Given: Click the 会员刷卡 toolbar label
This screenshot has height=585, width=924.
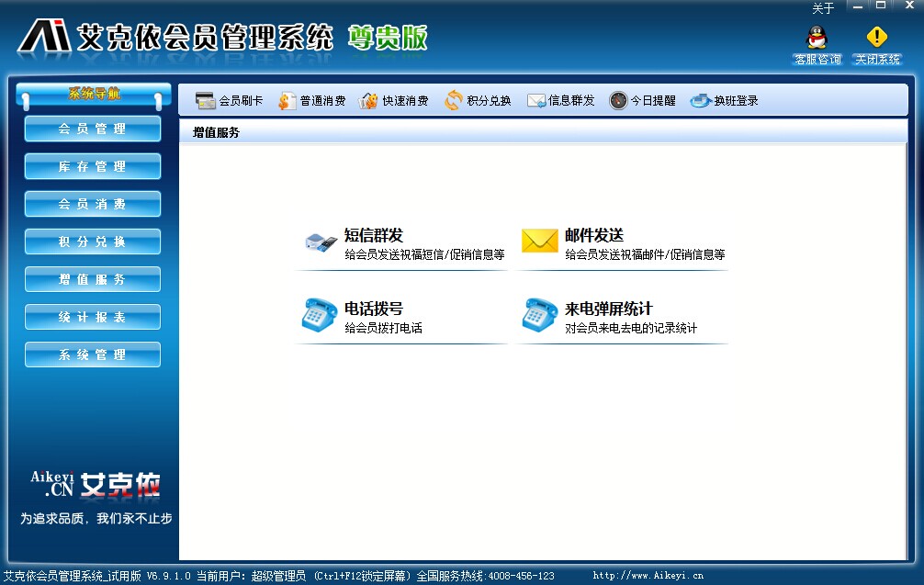Looking at the screenshot, I should coord(241,101).
